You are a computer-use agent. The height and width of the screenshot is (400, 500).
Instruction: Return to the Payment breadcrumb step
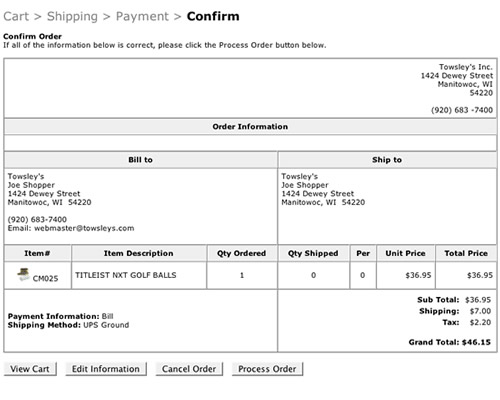coord(142,16)
